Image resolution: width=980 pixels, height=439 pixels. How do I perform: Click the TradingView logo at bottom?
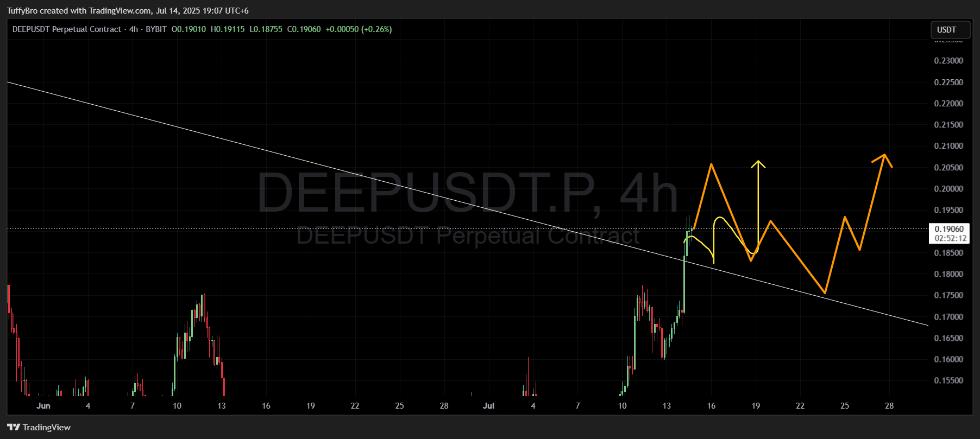click(x=39, y=428)
